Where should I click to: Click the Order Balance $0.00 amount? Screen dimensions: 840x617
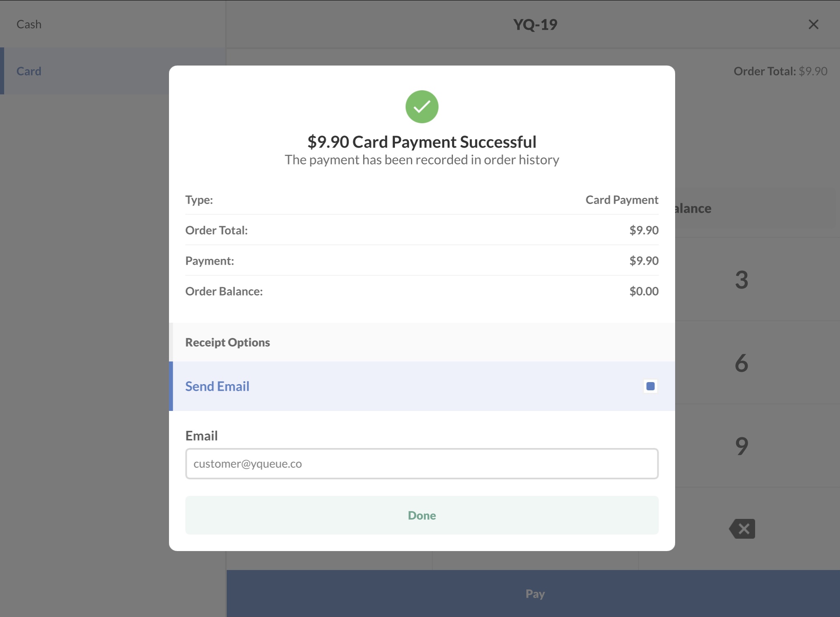click(644, 291)
